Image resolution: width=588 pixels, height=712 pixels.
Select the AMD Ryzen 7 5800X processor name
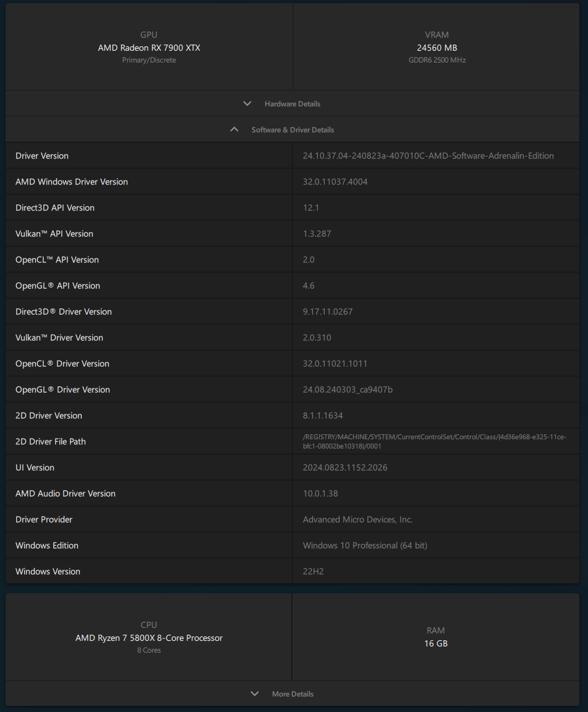(149, 638)
